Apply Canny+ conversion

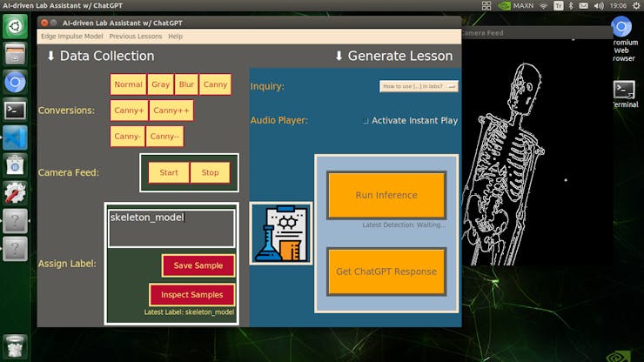(x=129, y=111)
